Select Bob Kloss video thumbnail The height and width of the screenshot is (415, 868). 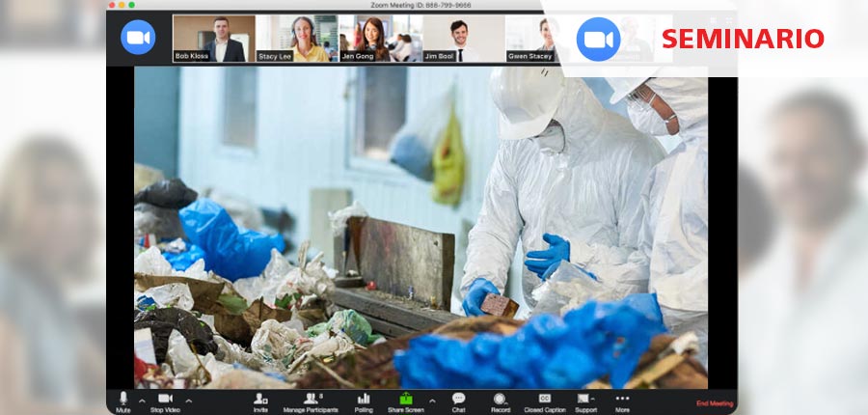213,39
